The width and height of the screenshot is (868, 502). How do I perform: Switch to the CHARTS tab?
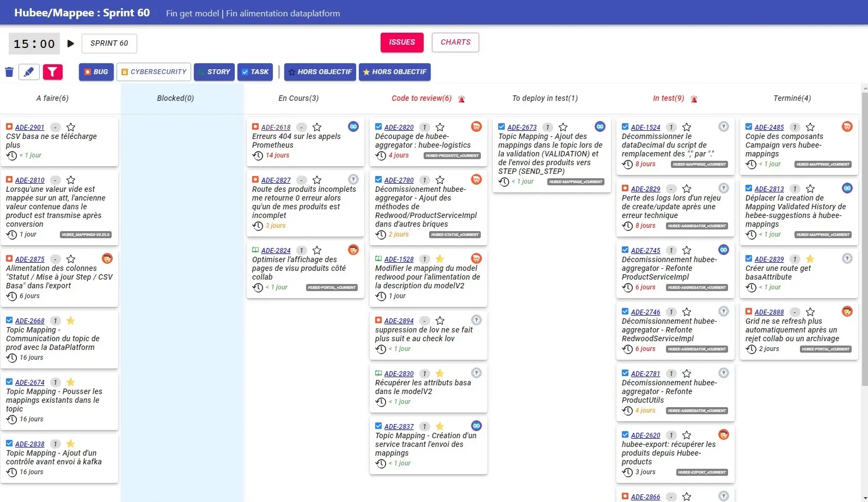tap(455, 43)
